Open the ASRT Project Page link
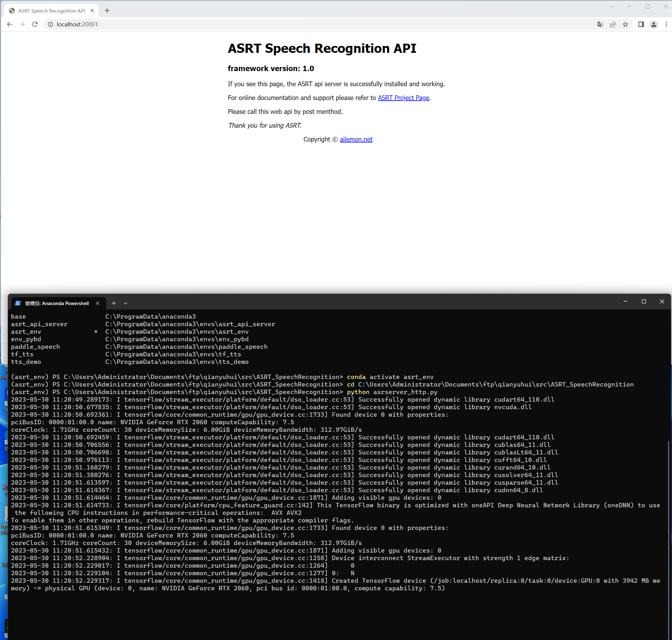 coord(403,98)
